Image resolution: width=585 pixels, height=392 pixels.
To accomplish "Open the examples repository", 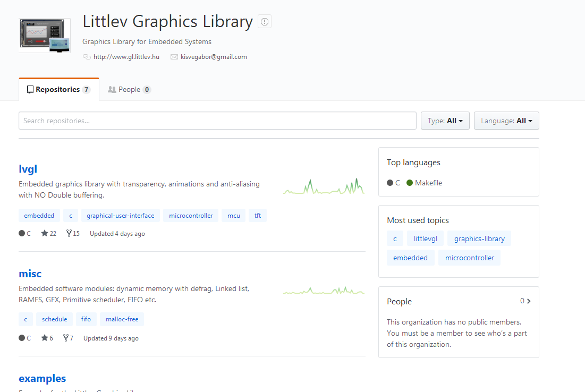I will [x=42, y=378].
